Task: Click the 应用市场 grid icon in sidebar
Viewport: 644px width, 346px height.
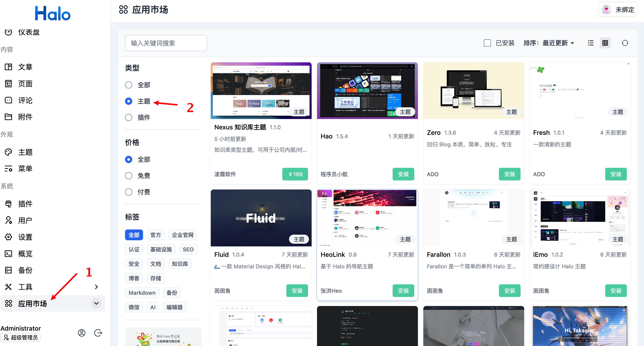Action: (9, 304)
